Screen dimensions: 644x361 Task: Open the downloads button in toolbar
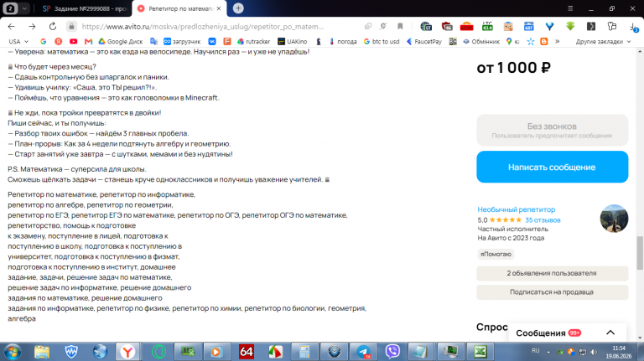click(633, 27)
